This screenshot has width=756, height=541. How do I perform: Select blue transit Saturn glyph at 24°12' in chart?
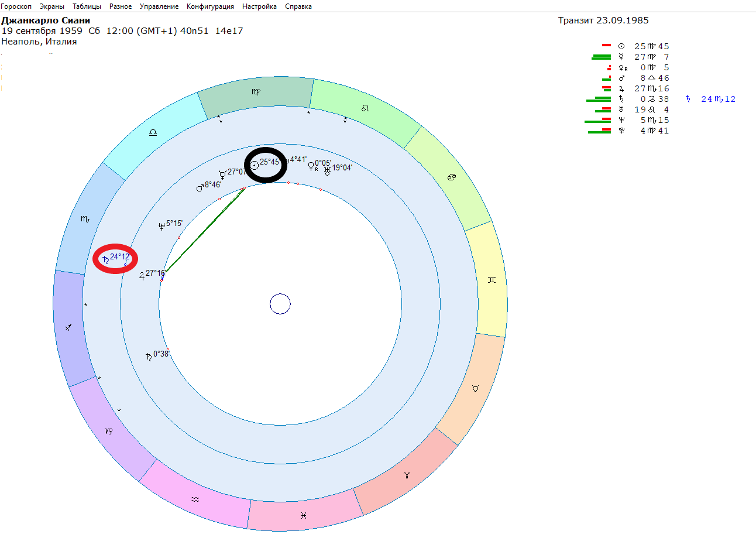[x=105, y=259]
